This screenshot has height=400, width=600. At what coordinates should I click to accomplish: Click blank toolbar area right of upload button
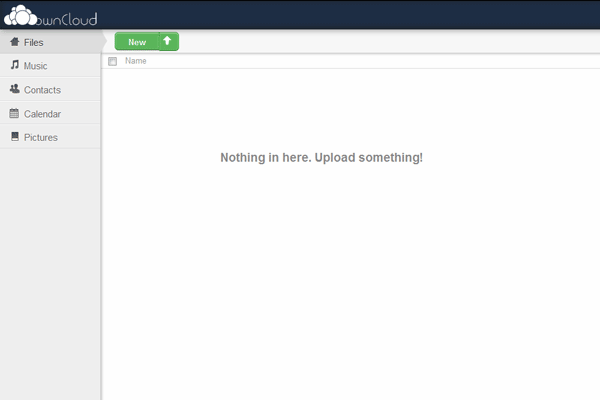[x=390, y=42]
